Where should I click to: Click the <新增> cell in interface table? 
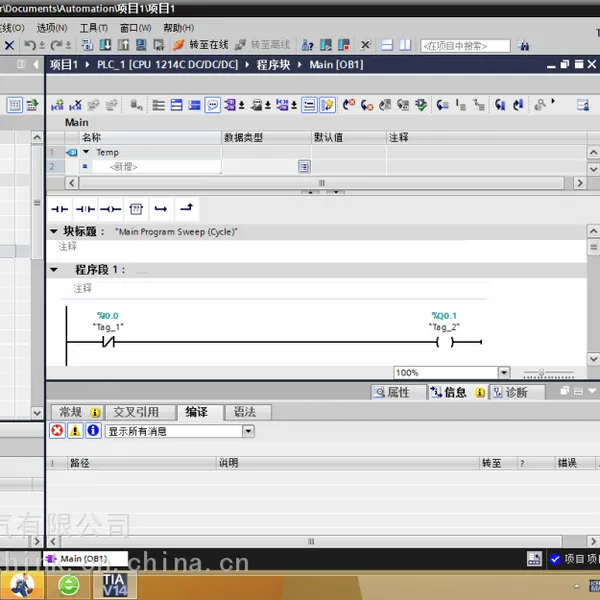[x=157, y=167]
